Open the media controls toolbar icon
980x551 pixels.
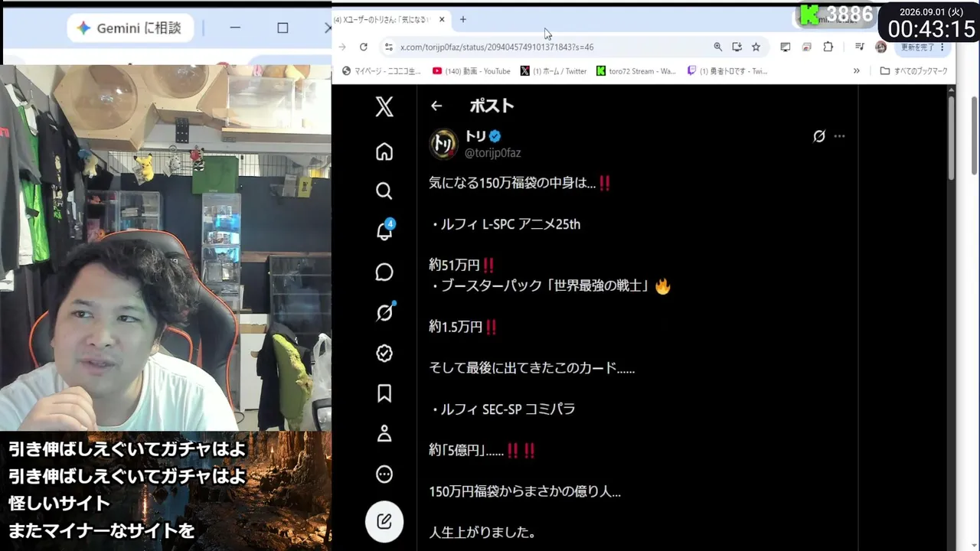(x=860, y=47)
